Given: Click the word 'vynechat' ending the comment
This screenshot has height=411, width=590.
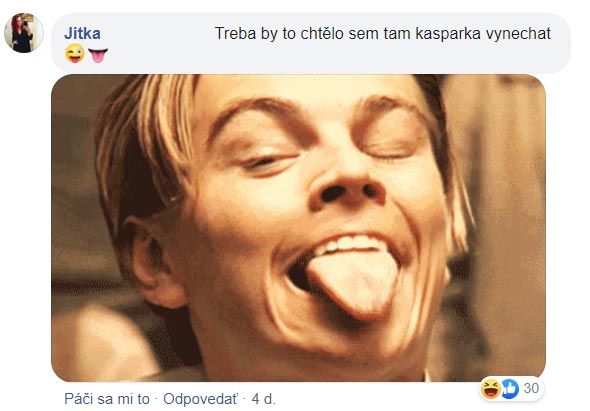Looking at the screenshot, I should tap(518, 34).
